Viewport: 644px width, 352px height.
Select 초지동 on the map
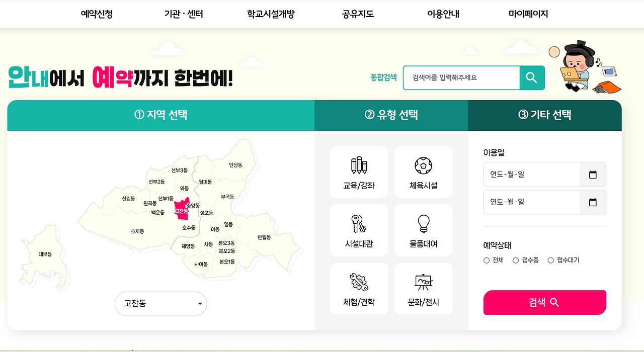pyautogui.click(x=137, y=231)
